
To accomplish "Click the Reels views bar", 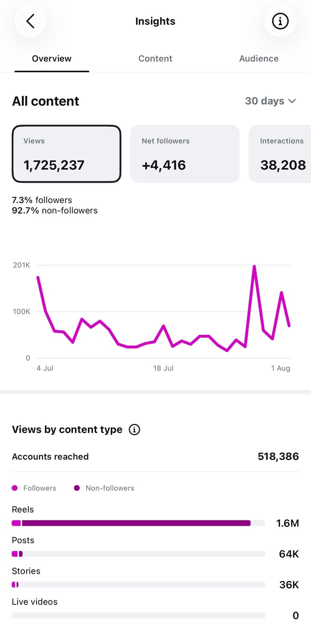I will tap(138, 523).
